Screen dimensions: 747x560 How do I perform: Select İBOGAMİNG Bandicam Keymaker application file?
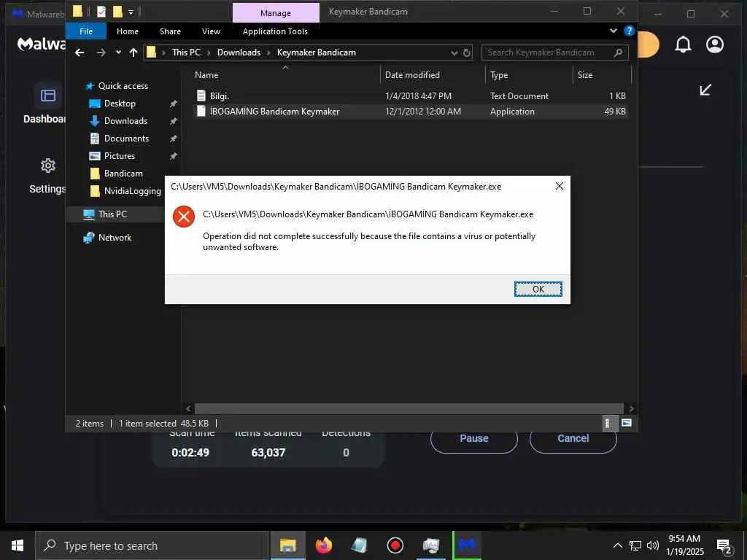point(410,112)
